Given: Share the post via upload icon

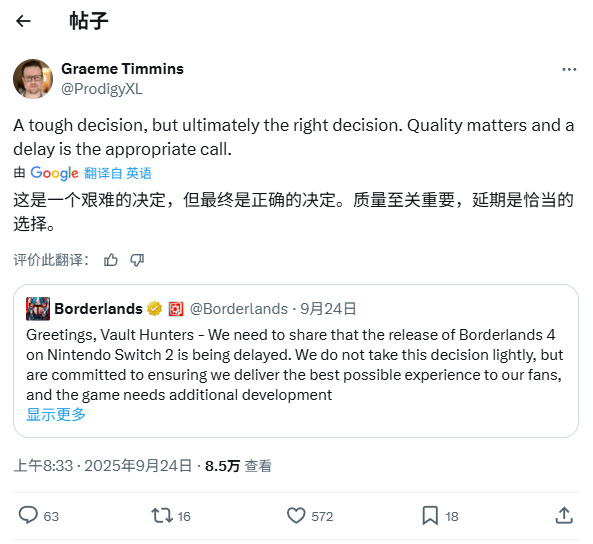Looking at the screenshot, I should pyautogui.click(x=564, y=515).
